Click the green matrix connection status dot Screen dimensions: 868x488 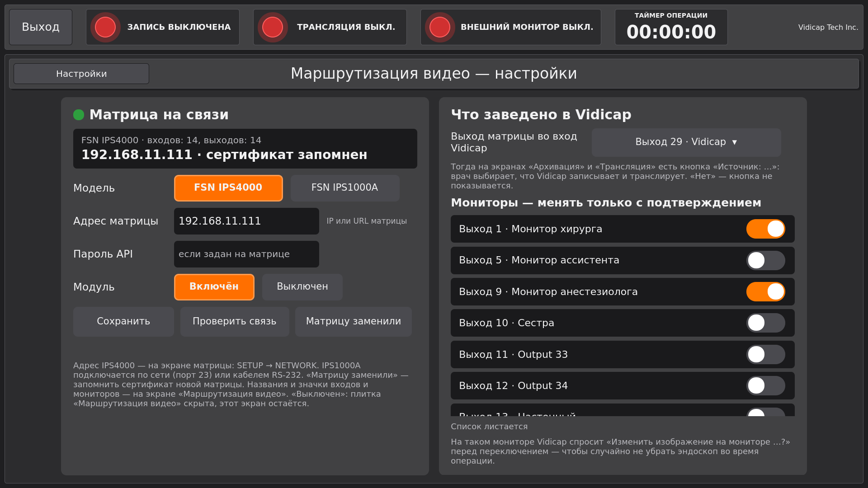[x=79, y=115]
